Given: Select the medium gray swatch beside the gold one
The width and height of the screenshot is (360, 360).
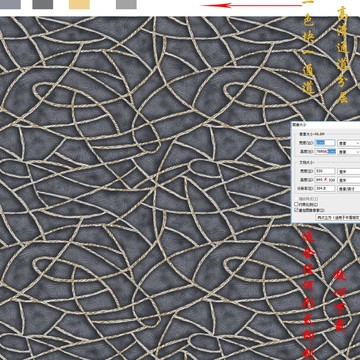Looking at the screenshot, I should (126, 4).
